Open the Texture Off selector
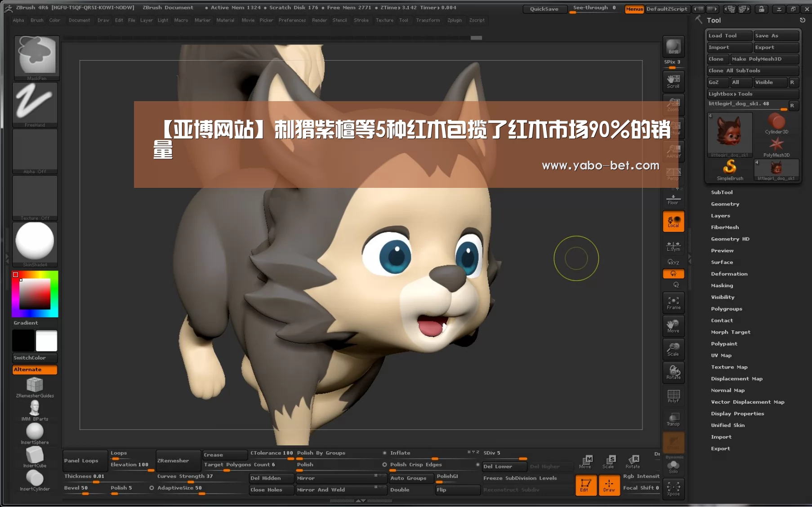The image size is (812, 507). [35, 198]
